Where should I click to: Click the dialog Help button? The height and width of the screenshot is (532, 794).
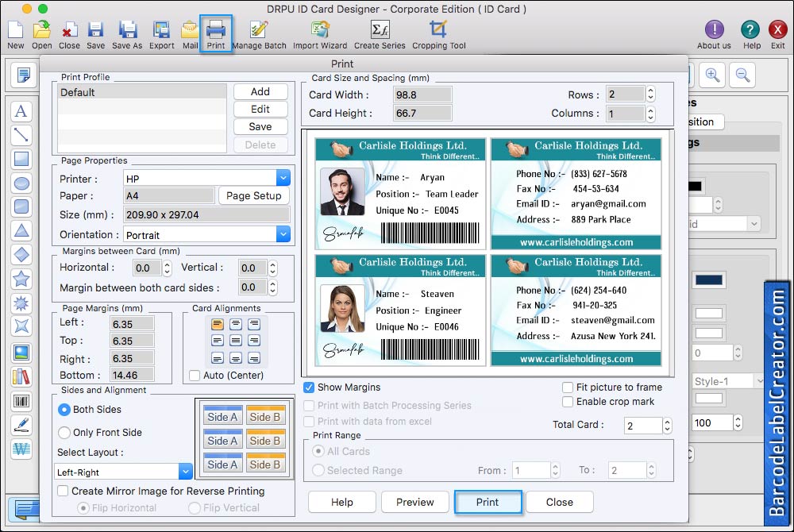click(x=341, y=502)
